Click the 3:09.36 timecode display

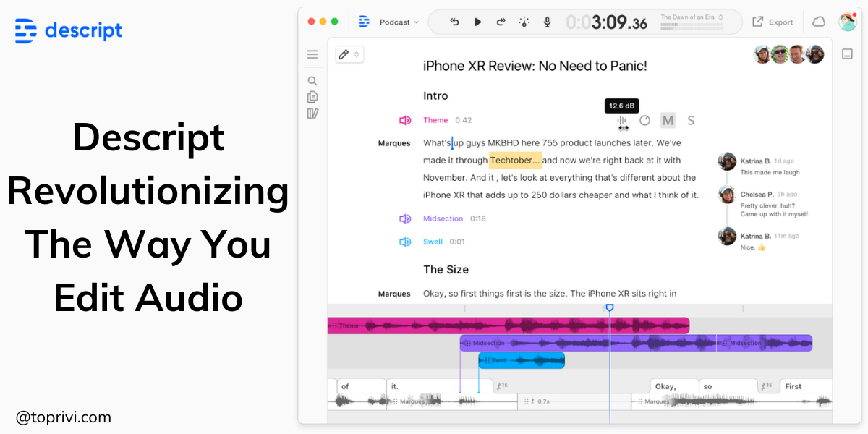606,22
